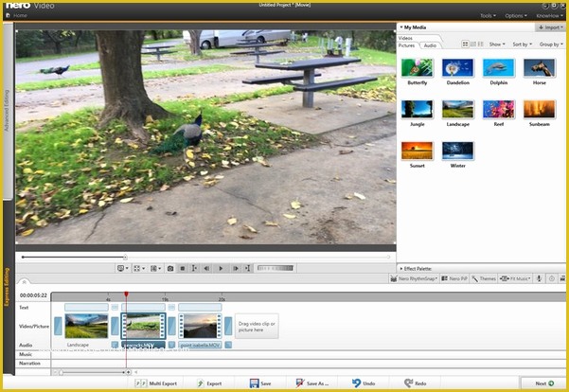Select thumbnail grid view in My Media

(465, 45)
